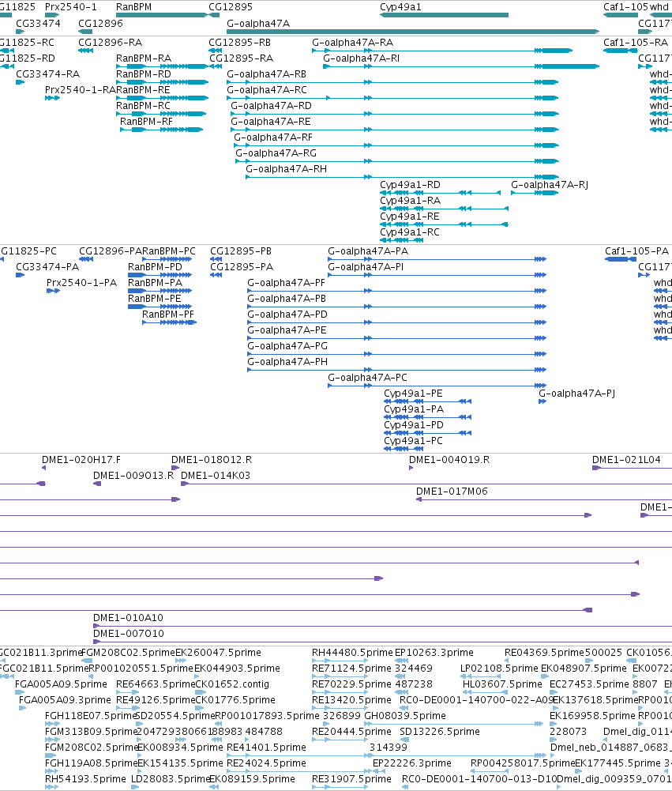The height and width of the screenshot is (791, 672).
Task: Click the RanBPM gene bar in top track
Action: 161,15
